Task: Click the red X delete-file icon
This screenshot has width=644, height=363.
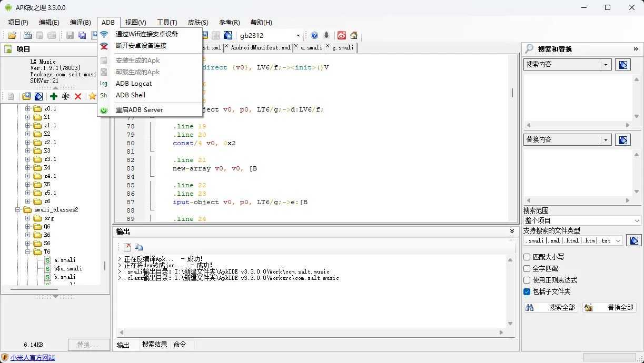Action: click(78, 96)
